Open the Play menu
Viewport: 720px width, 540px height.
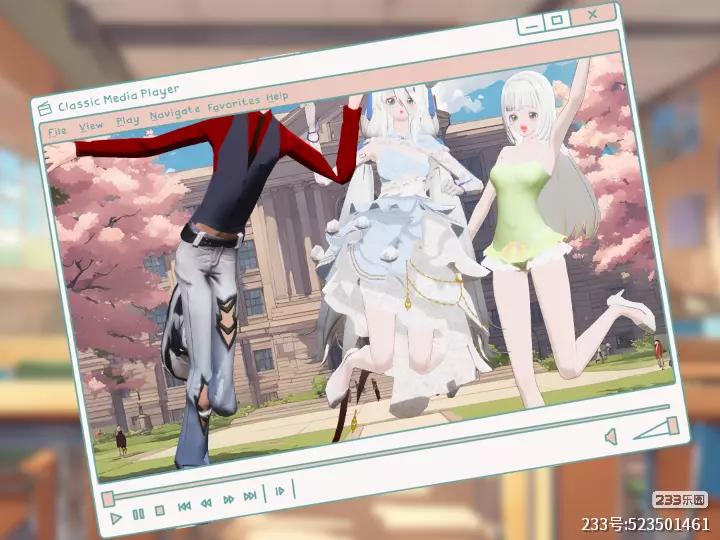[127, 121]
